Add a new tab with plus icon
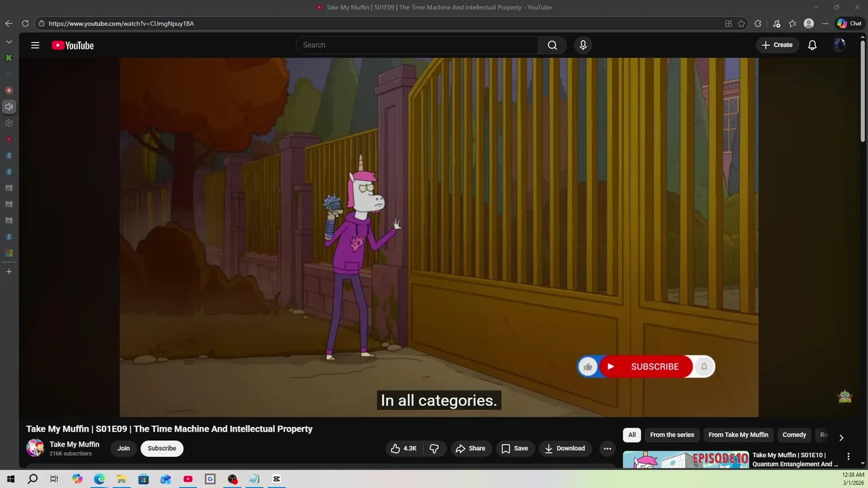This screenshot has height=488, width=868. [9, 272]
